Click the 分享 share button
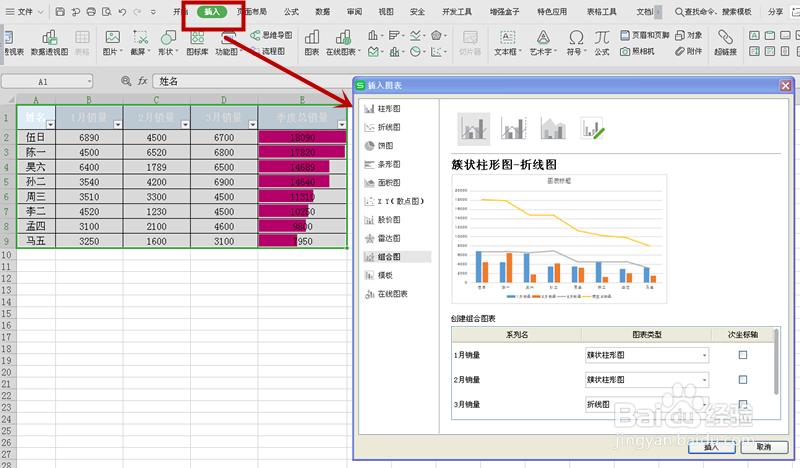 776,11
